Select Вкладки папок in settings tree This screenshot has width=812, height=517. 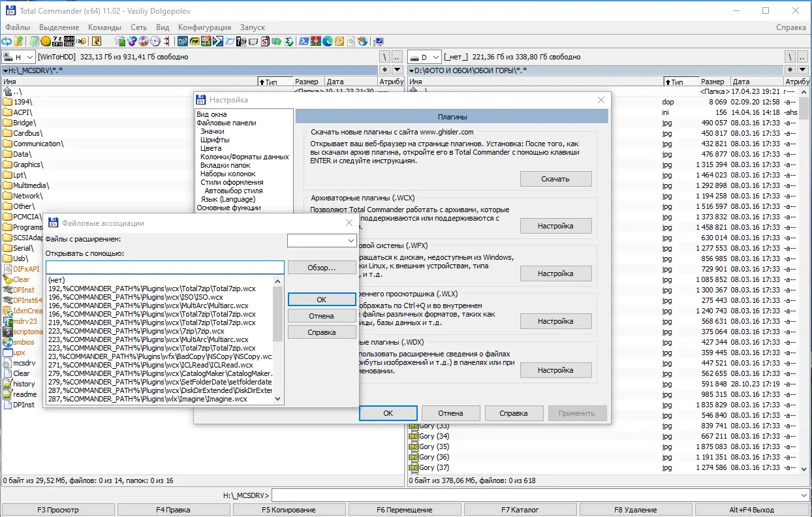click(226, 165)
